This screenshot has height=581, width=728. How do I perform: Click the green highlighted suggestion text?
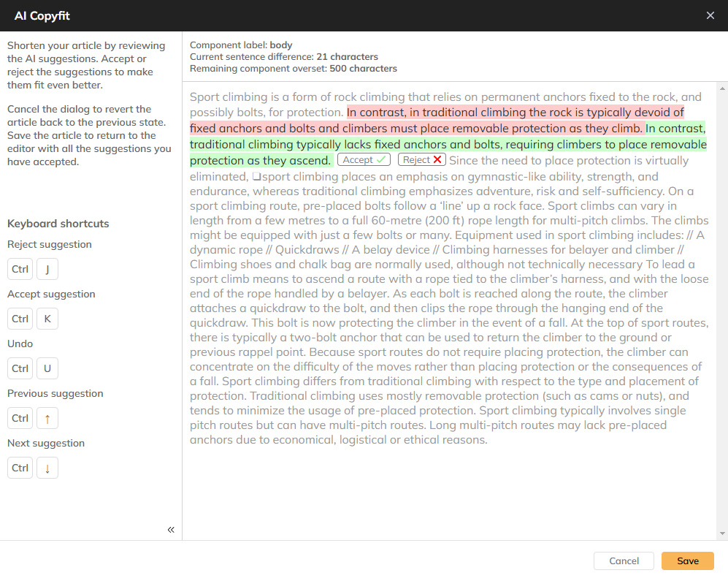tap(448, 145)
